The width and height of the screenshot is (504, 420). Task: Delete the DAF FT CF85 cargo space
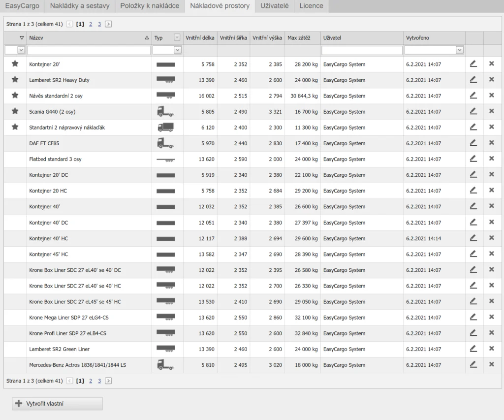(x=492, y=142)
